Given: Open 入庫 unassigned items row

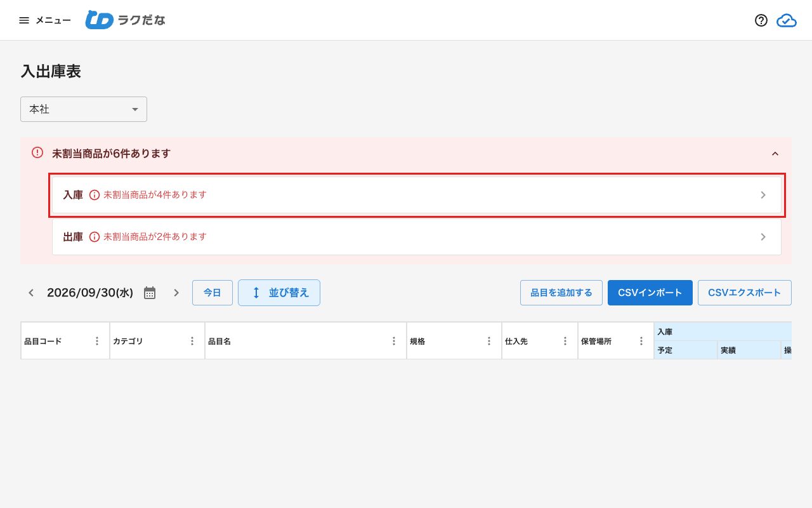Looking at the screenshot, I should 417,195.
